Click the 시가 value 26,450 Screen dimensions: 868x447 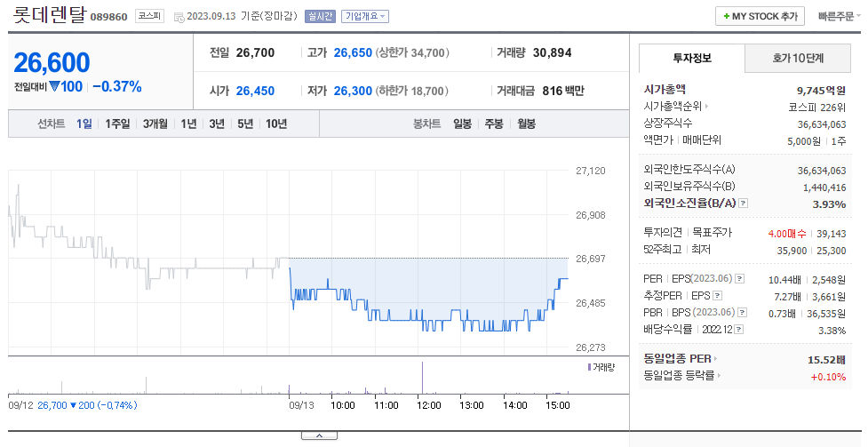pyautogui.click(x=255, y=91)
